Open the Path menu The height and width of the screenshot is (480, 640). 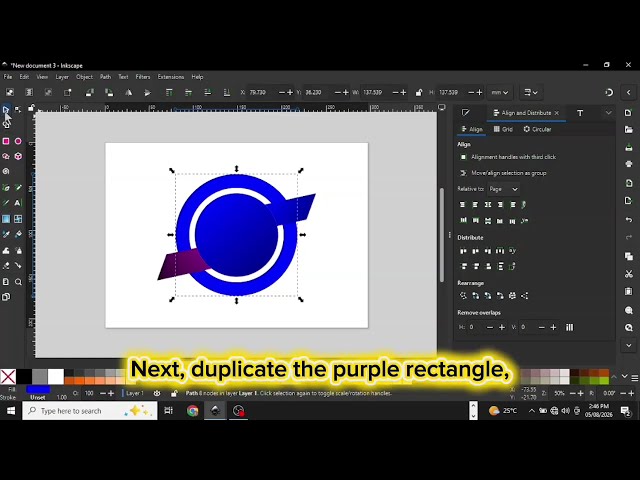105,77
